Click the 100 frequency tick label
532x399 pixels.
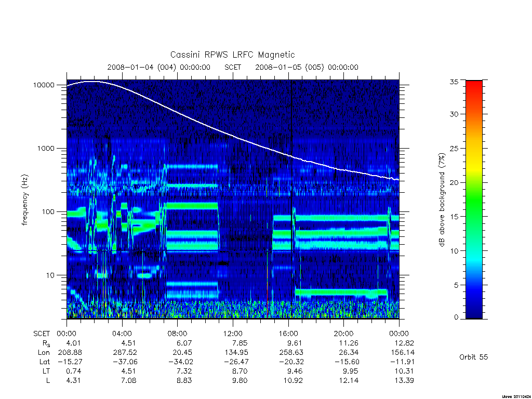coord(48,212)
